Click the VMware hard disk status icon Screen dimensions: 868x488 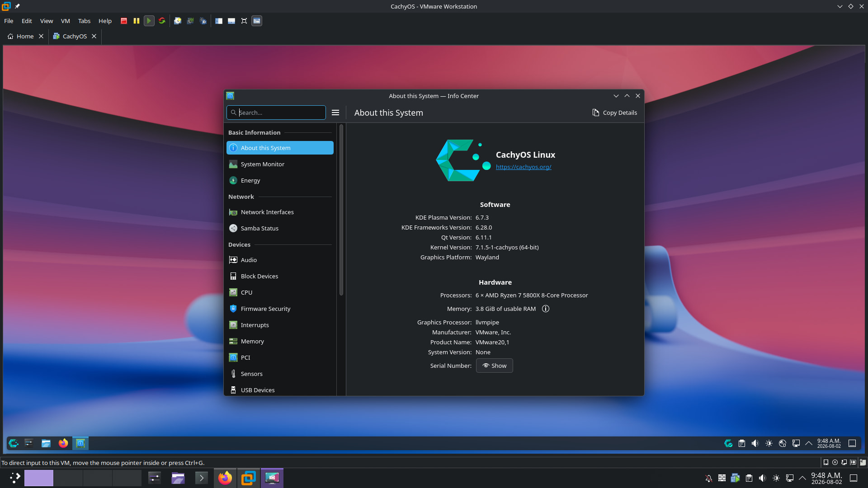[x=826, y=462]
